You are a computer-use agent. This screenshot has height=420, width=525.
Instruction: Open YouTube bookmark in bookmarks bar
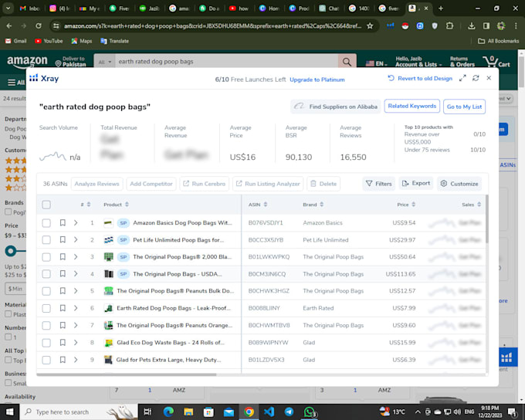coord(49,41)
